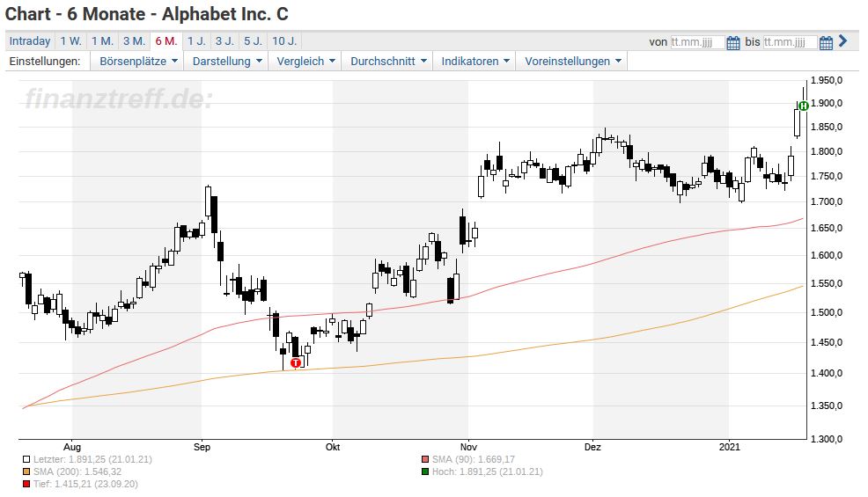Click the Einstellungen: label
This screenshot has width=868, height=497.
pyautogui.click(x=45, y=62)
